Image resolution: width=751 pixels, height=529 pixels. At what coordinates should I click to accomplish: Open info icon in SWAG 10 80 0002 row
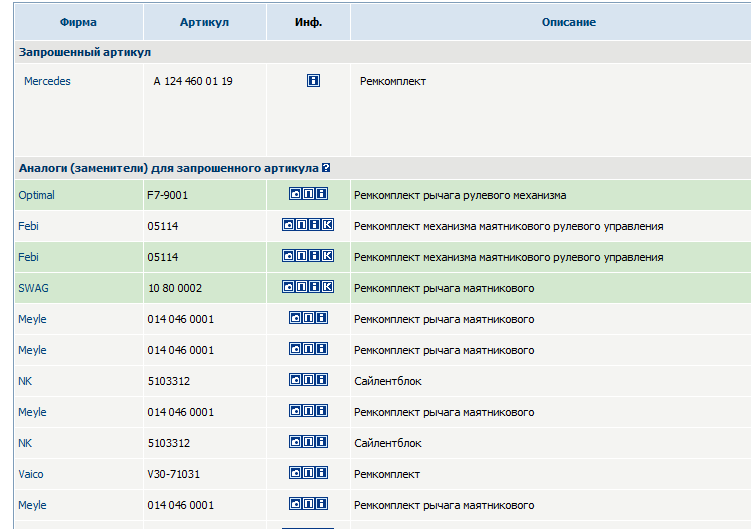point(314,287)
